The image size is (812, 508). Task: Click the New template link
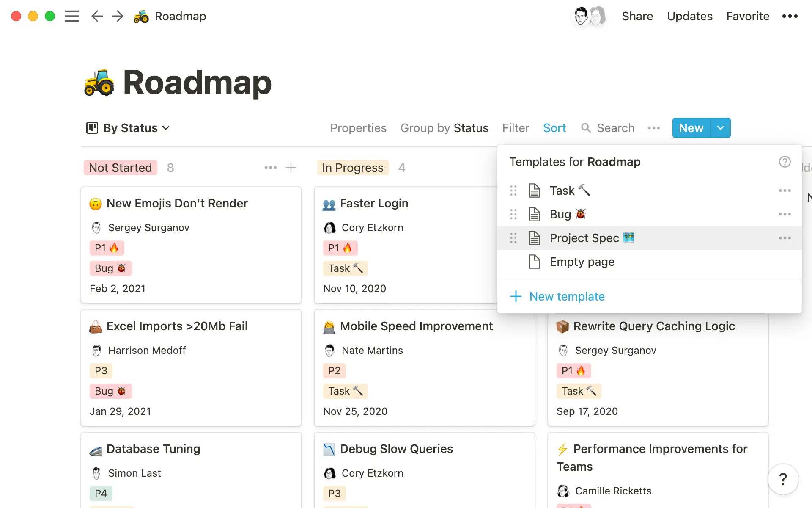(x=567, y=296)
